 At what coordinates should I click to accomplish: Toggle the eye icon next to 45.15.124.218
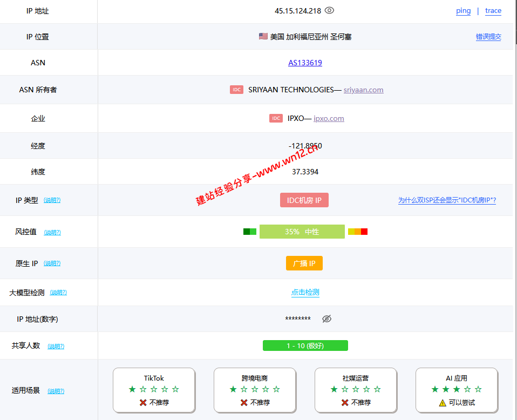pos(329,11)
